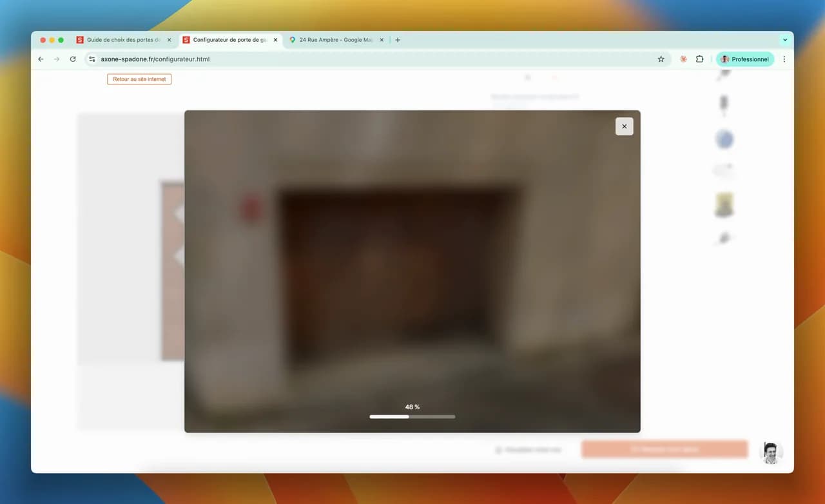Go back to previous page
The width and height of the screenshot is (825, 504).
(41, 59)
